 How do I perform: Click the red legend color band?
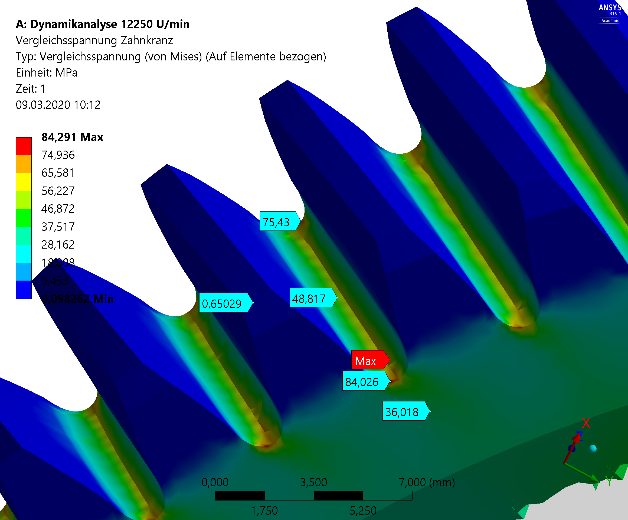coord(22,146)
